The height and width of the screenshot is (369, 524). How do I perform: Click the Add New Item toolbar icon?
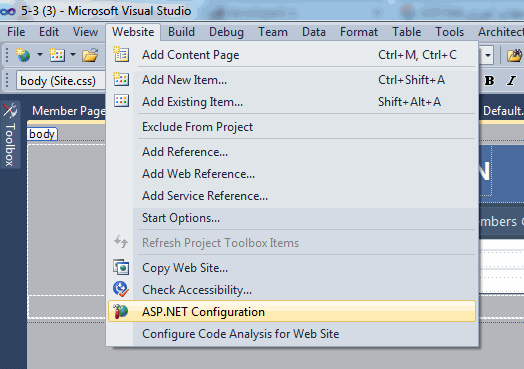pos(57,55)
